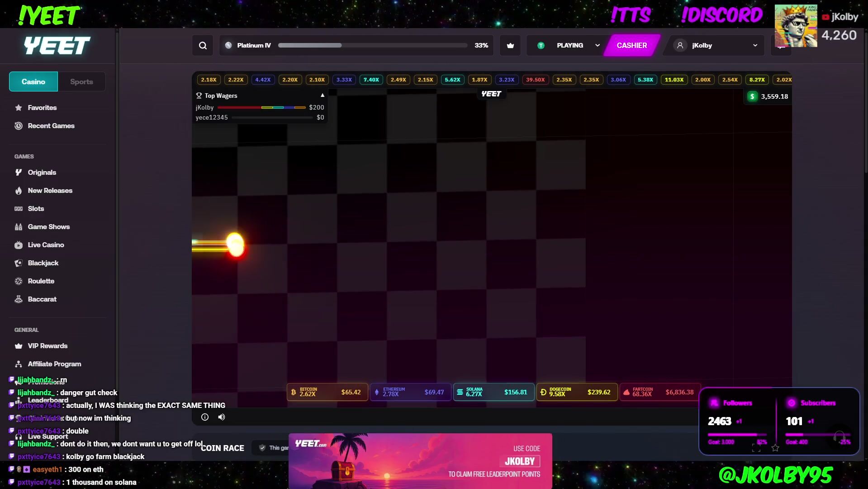Click the jKolby user avatar icon

tap(680, 45)
